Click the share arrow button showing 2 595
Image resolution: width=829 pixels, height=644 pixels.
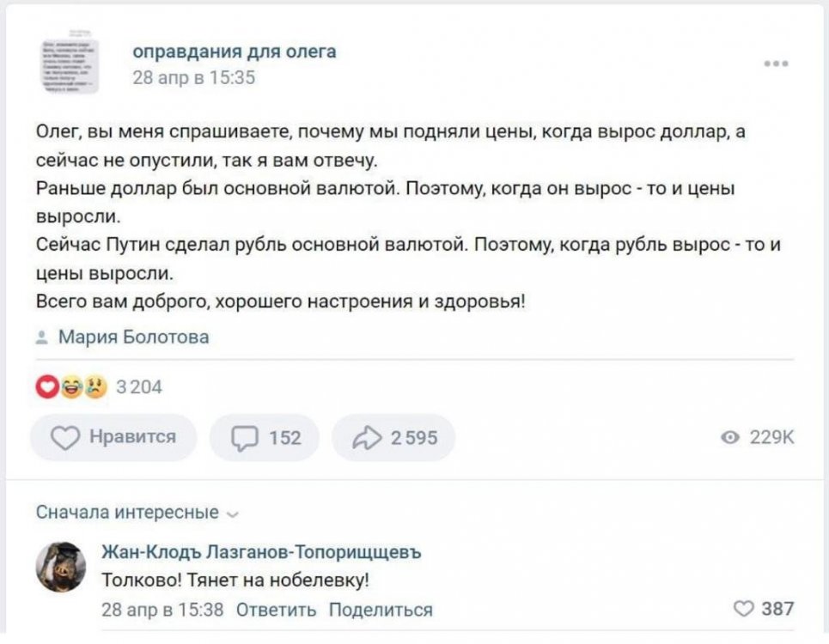(x=393, y=438)
